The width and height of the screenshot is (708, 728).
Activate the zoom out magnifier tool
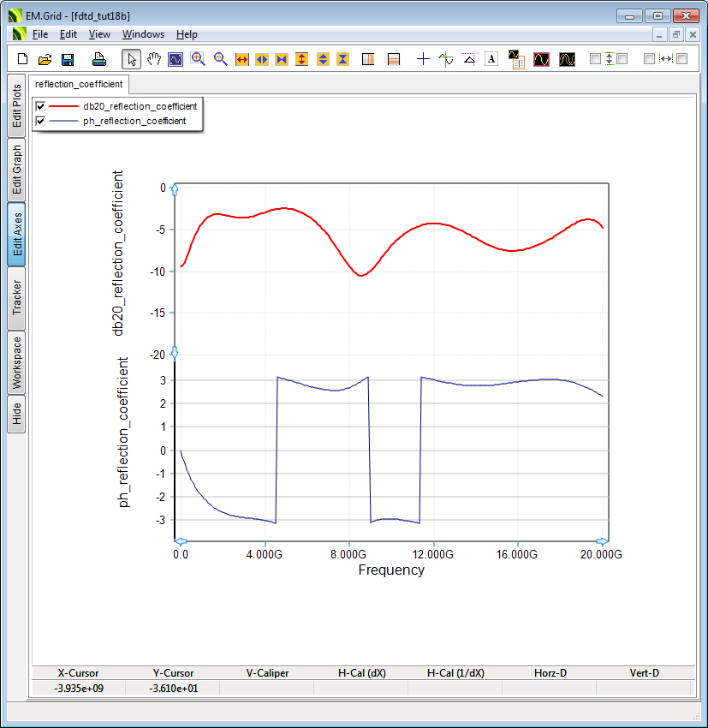[x=220, y=59]
